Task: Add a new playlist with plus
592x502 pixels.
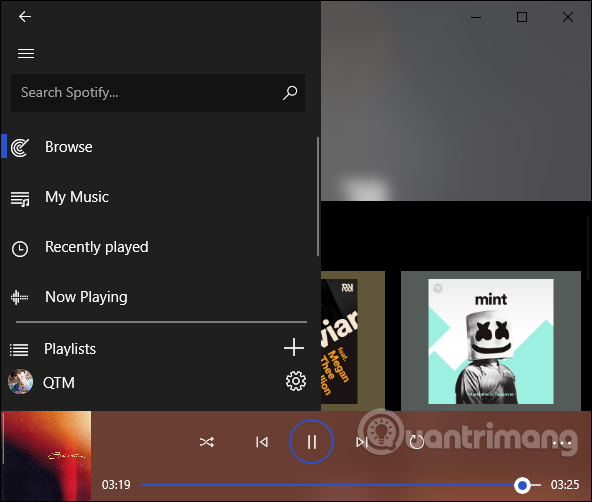Action: pos(294,347)
